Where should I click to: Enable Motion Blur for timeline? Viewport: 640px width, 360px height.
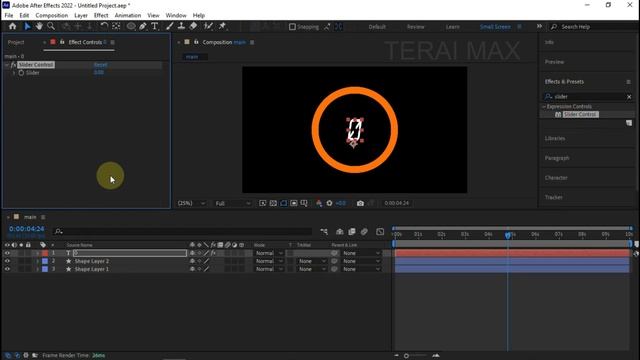pos(364,232)
